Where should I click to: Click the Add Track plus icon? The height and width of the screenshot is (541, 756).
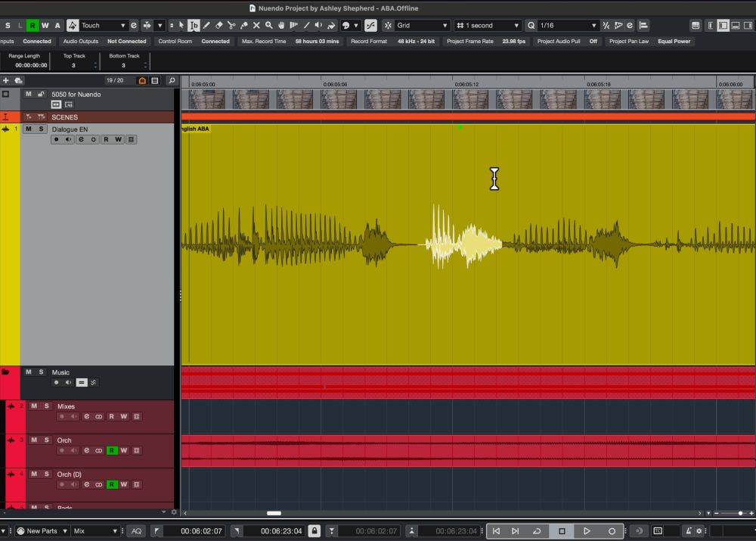click(x=6, y=80)
